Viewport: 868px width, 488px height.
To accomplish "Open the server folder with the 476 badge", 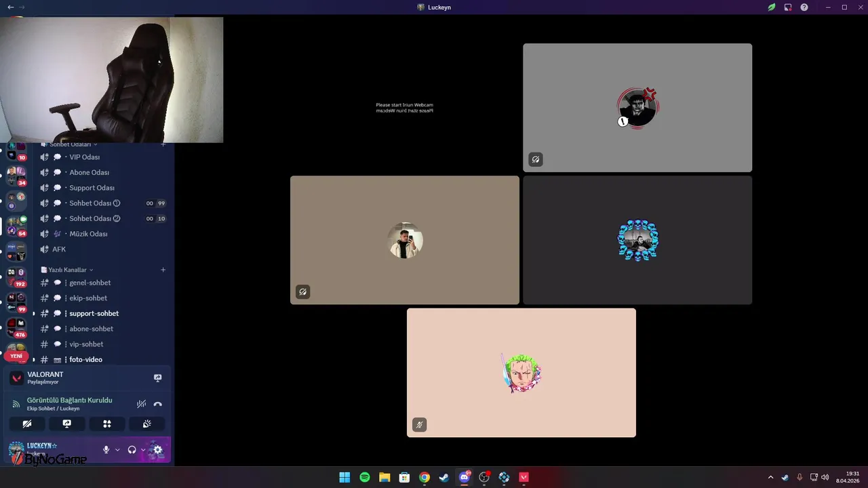I will point(16,327).
